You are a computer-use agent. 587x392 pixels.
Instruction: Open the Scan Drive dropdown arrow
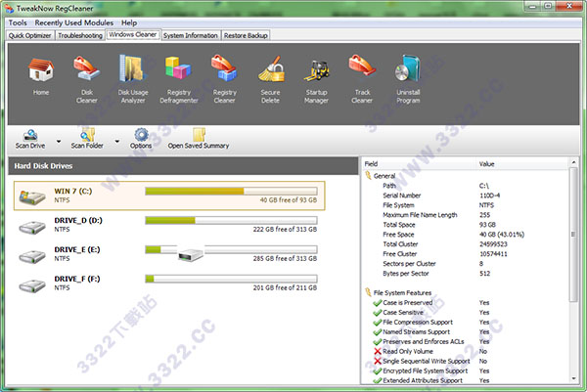(59, 142)
